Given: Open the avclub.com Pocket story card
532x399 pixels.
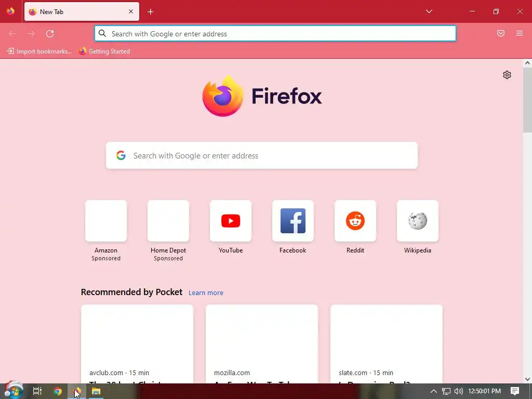Looking at the screenshot, I should (x=137, y=344).
